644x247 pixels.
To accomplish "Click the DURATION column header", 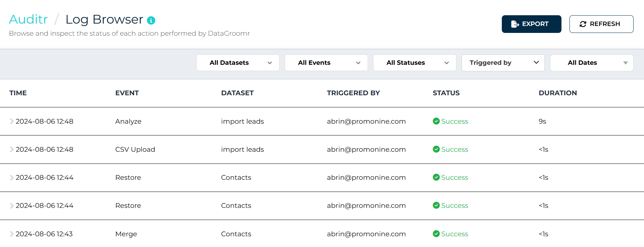I will 558,93.
